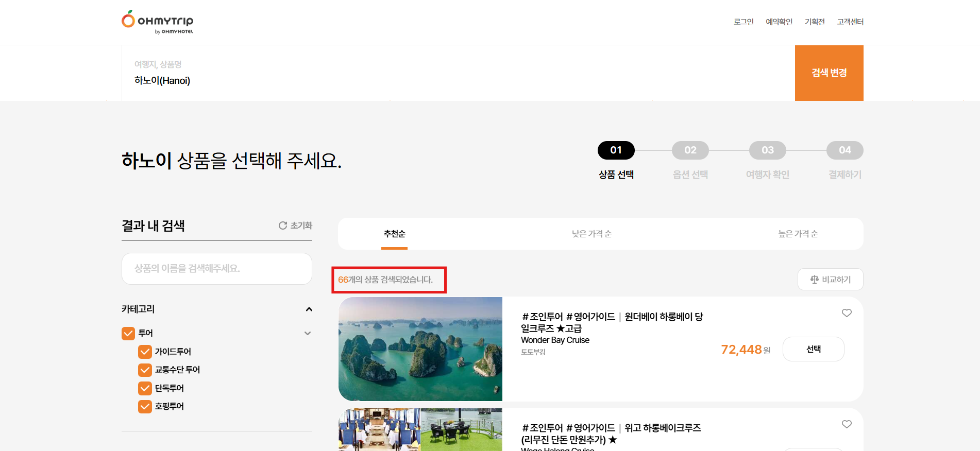
Task: Go to 기획전 in the top menu
Action: (x=815, y=22)
